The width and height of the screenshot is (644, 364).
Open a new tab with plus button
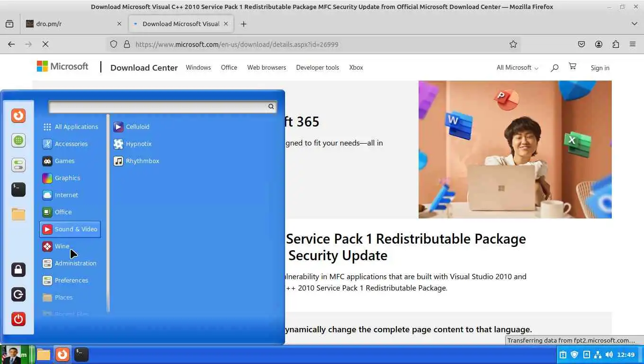pyautogui.click(x=243, y=24)
